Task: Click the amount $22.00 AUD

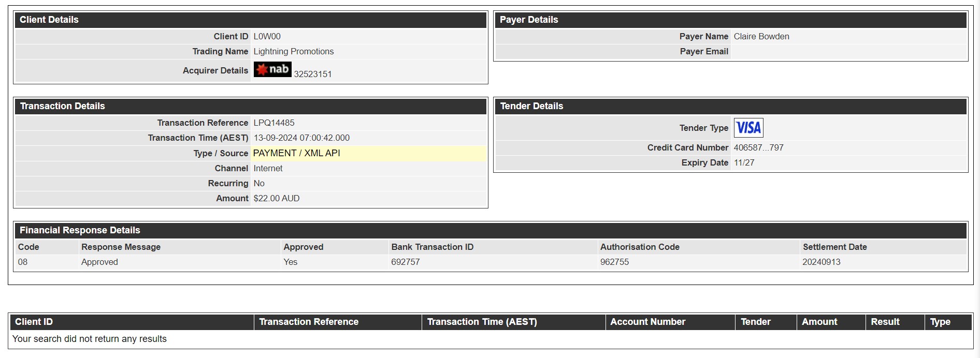Action: point(277,198)
